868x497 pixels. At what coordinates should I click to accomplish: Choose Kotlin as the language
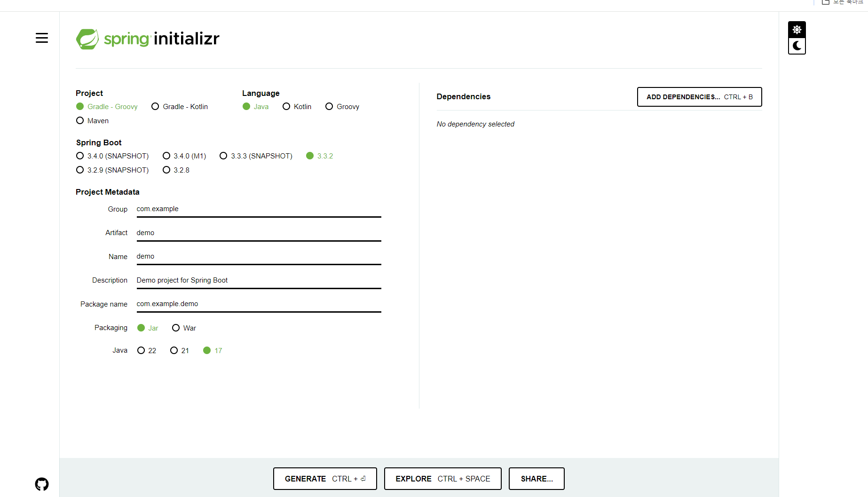(297, 107)
